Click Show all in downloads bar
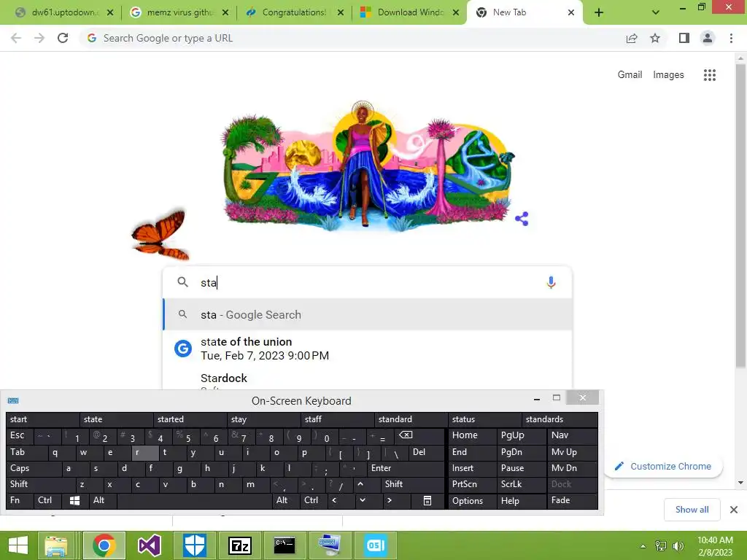 (692, 510)
